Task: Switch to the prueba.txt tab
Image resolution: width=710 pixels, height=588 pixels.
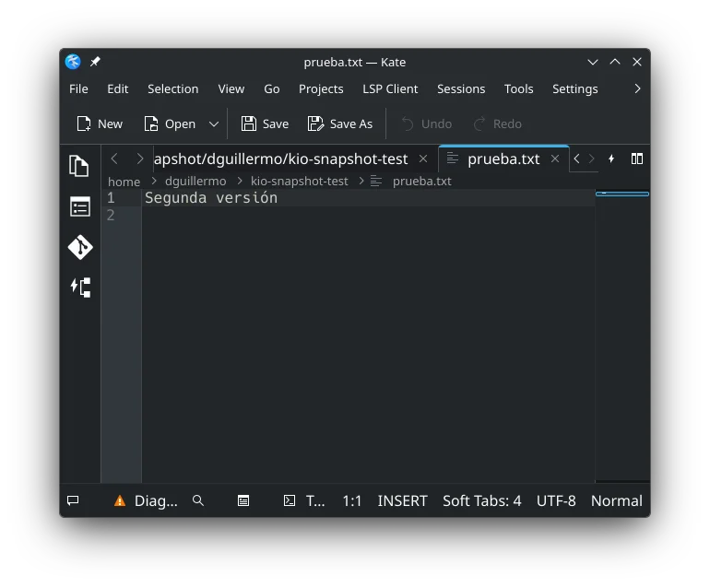Action: (x=503, y=159)
